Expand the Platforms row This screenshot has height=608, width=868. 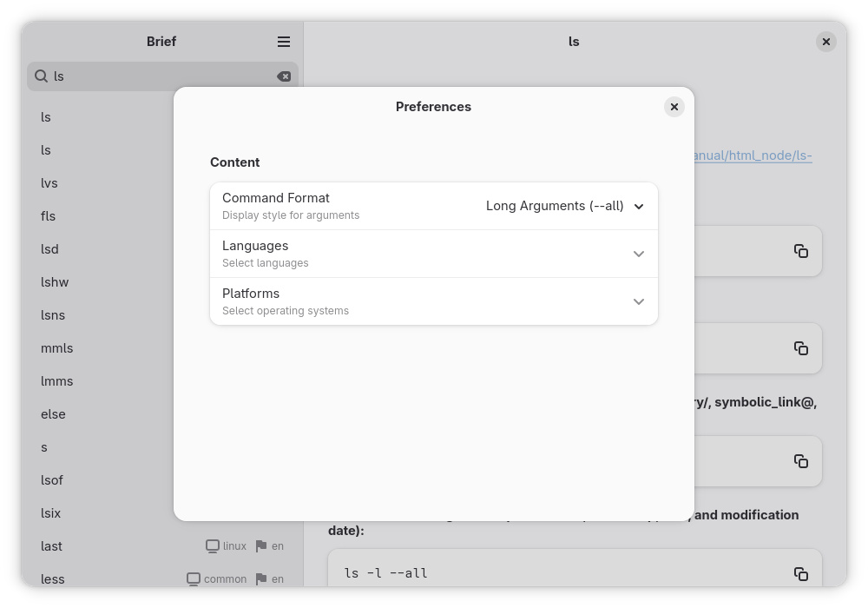[433, 301]
